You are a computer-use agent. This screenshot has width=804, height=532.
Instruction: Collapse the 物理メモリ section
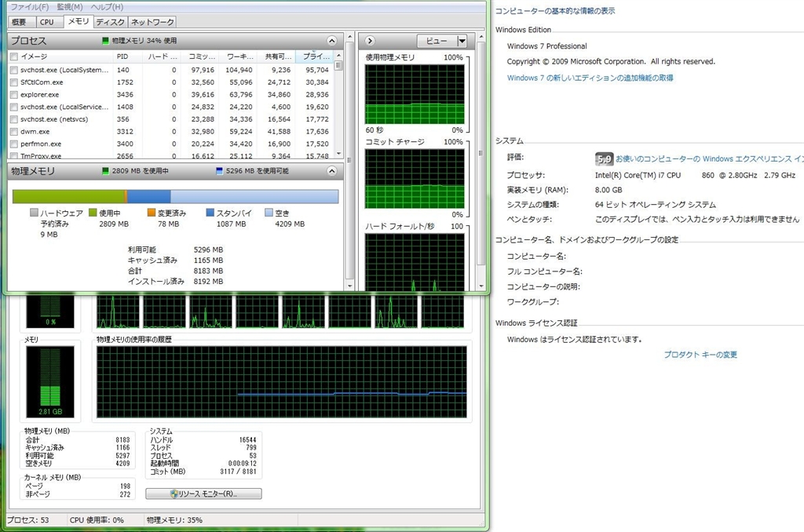[332, 171]
